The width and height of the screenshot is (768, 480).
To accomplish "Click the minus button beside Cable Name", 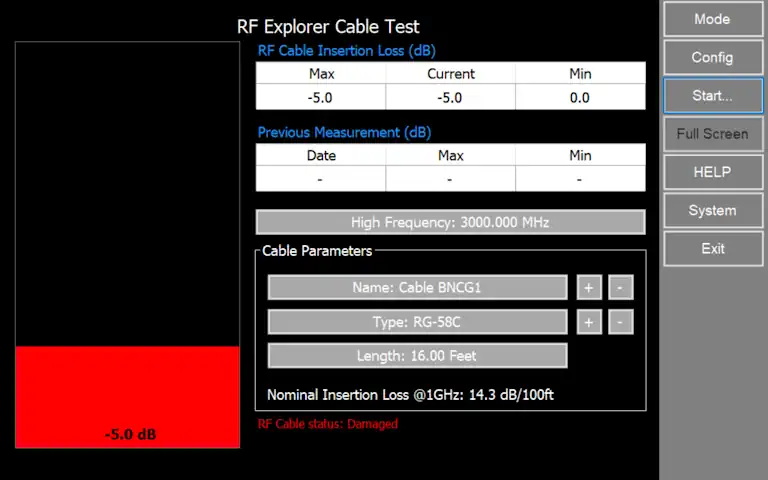I will click(x=620, y=288).
